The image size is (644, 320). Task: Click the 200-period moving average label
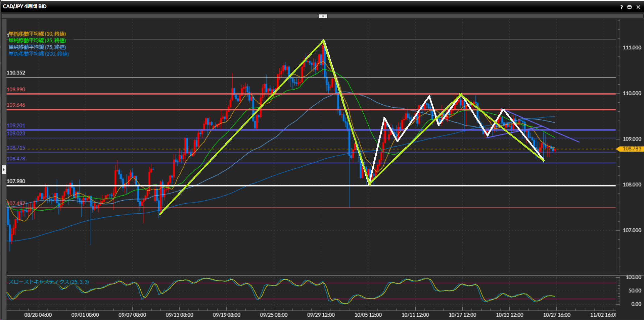[38, 54]
